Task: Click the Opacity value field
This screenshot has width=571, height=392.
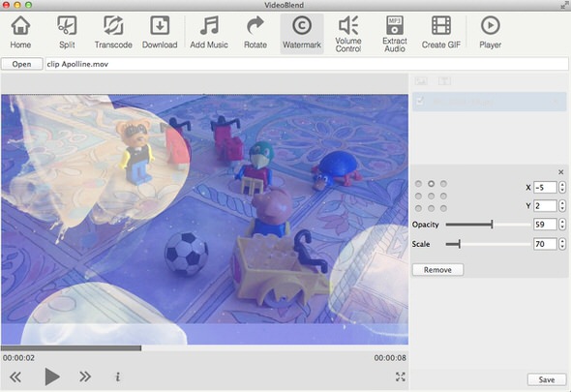Action: pos(545,225)
